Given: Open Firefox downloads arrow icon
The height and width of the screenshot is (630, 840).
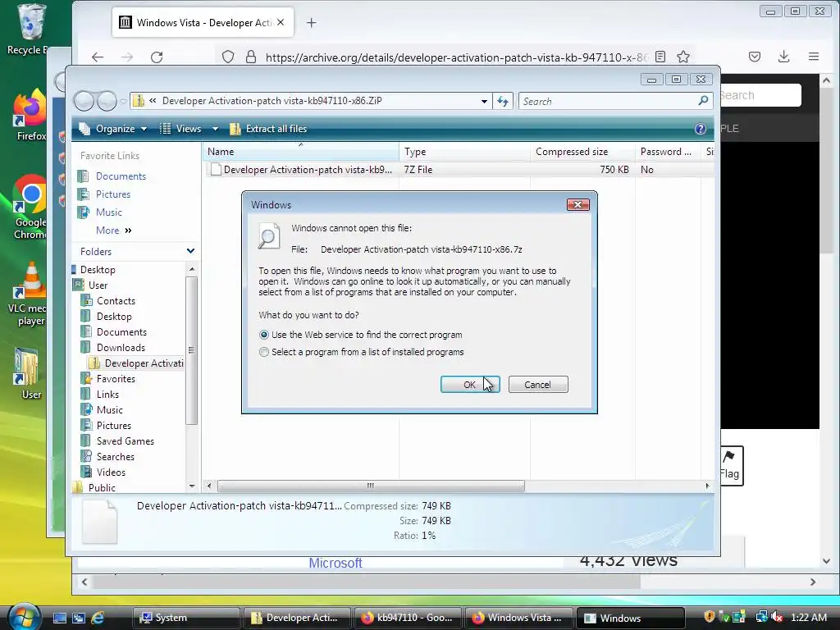Looking at the screenshot, I should pyautogui.click(x=783, y=57).
